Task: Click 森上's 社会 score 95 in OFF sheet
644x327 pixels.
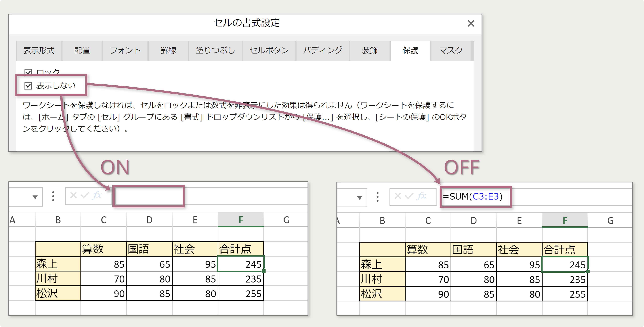Action: tap(519, 264)
